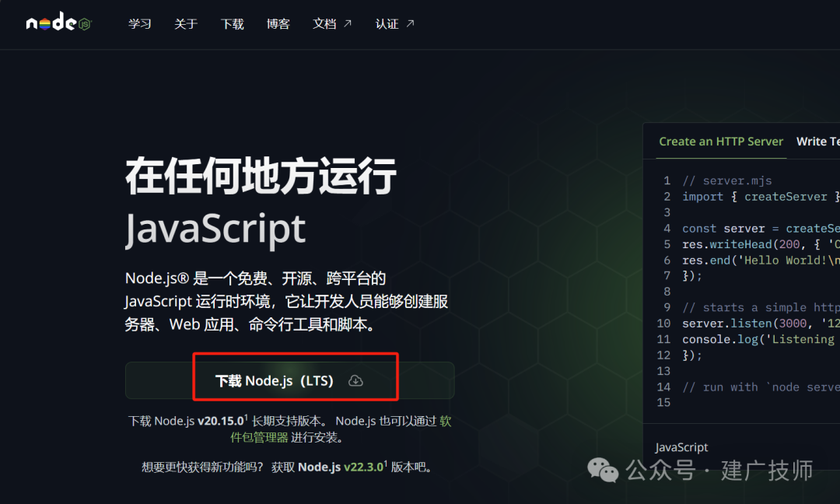Viewport: 840px width, 504px height.
Task: Go to the 下载 nav page
Action: [x=232, y=23]
